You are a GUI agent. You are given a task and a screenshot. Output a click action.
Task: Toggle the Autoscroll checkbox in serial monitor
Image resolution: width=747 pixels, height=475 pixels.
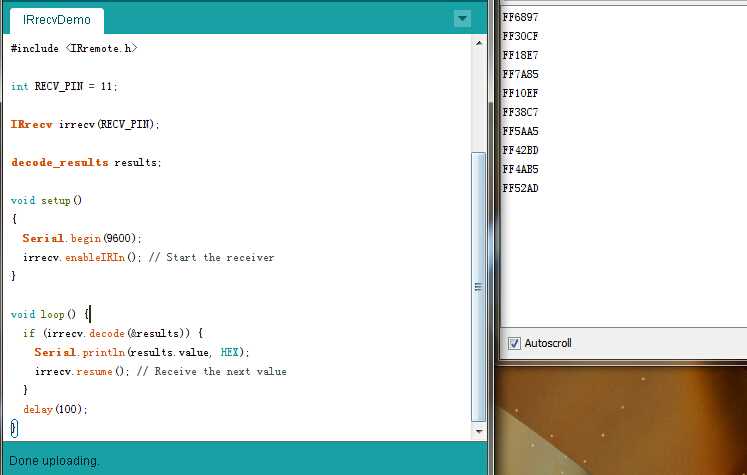point(514,343)
